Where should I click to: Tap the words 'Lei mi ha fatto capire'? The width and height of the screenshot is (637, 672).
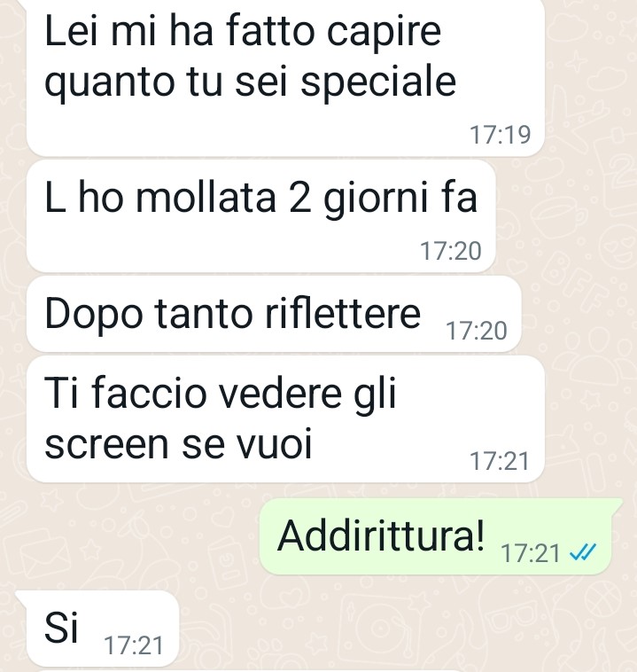243,31
